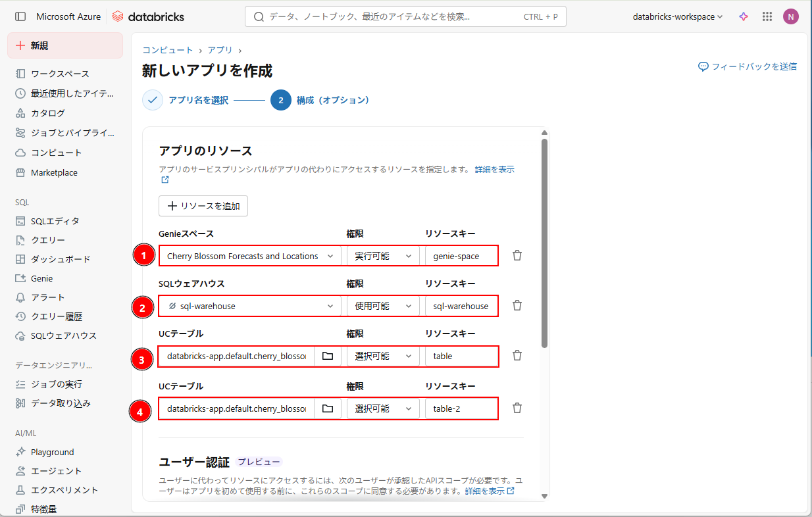Go to Genie in the sidebar
812x517 pixels.
tap(41, 278)
